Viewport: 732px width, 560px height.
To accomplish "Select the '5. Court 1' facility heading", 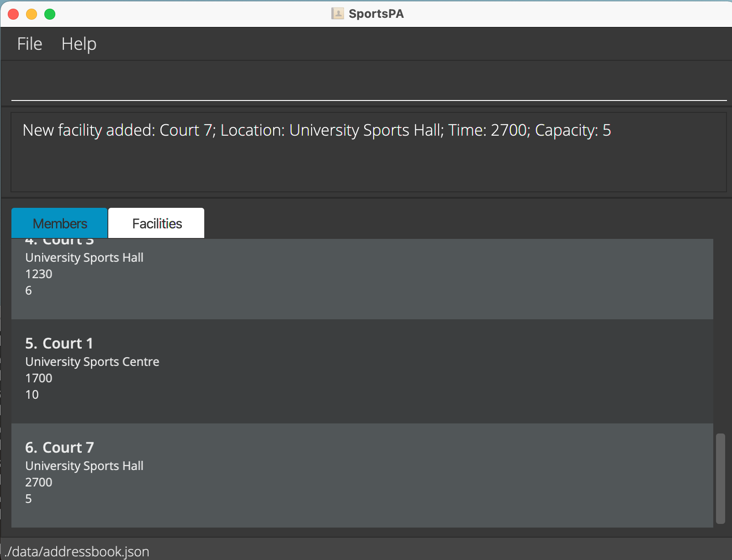I will pyautogui.click(x=59, y=343).
